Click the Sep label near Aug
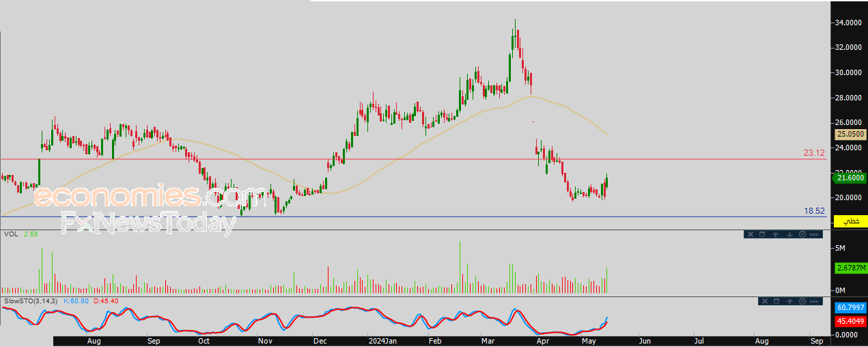Screen dimensions: 868x347 [x=154, y=340]
